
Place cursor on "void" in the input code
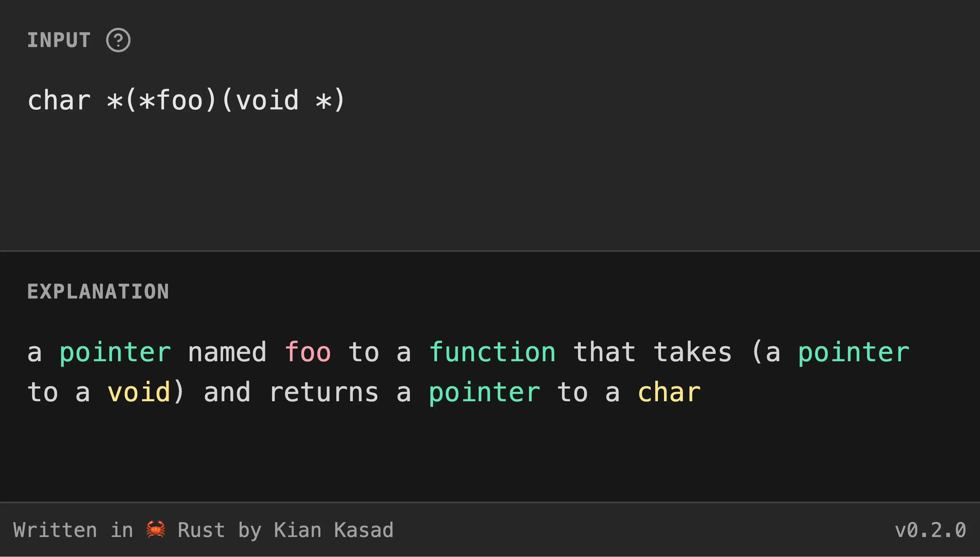(x=267, y=101)
